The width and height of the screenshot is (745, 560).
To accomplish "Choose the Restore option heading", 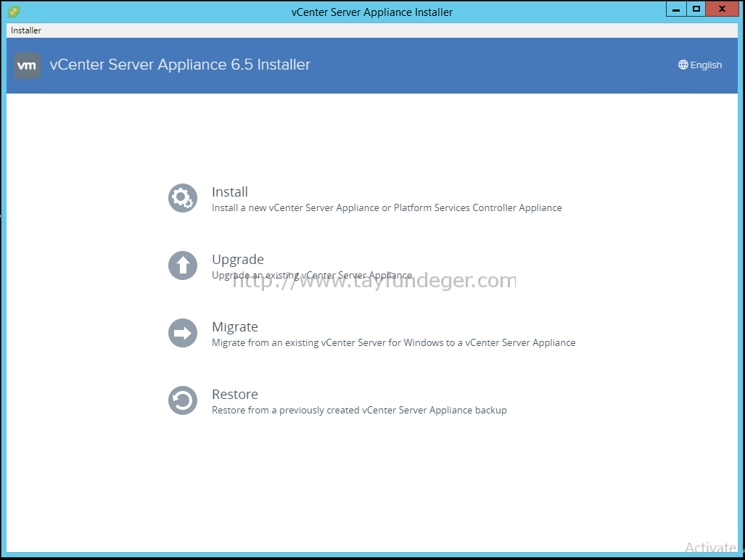I will tap(235, 394).
